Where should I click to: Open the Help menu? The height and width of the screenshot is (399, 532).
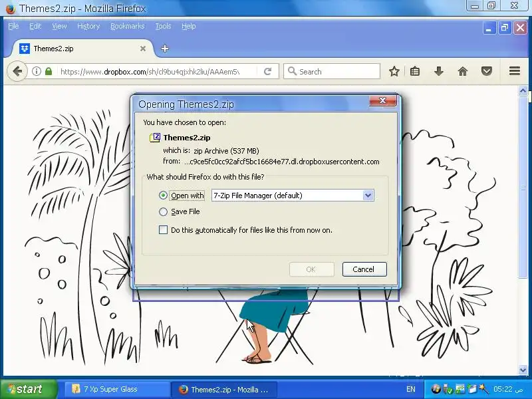tap(188, 26)
